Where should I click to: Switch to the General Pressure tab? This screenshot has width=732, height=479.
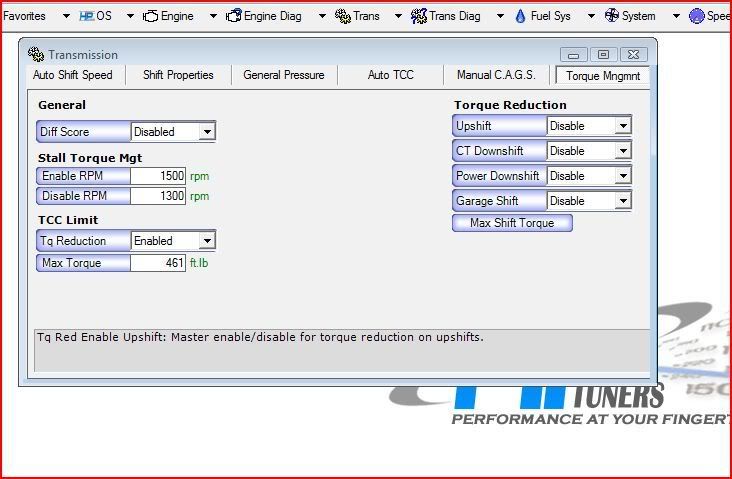[x=284, y=75]
